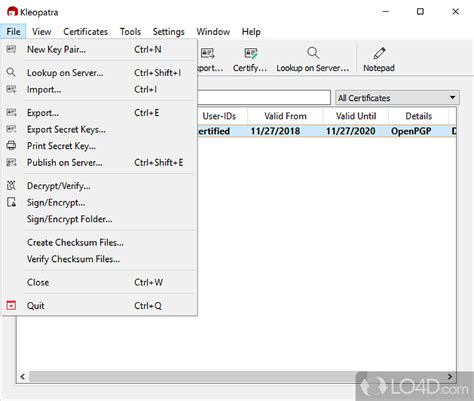This screenshot has height=401, width=474.
Task: Choose Export Secret Keys...
Action: point(99,129)
